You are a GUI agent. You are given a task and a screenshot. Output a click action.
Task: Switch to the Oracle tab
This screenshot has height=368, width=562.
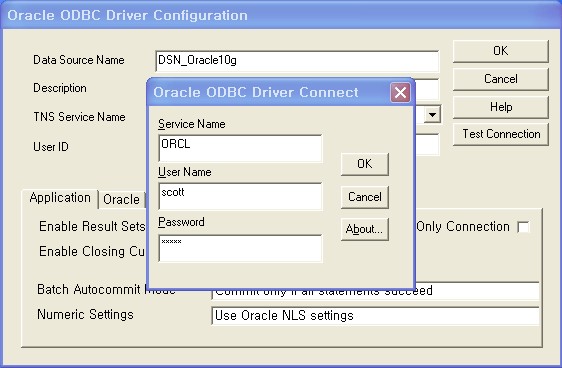pyautogui.click(x=122, y=200)
